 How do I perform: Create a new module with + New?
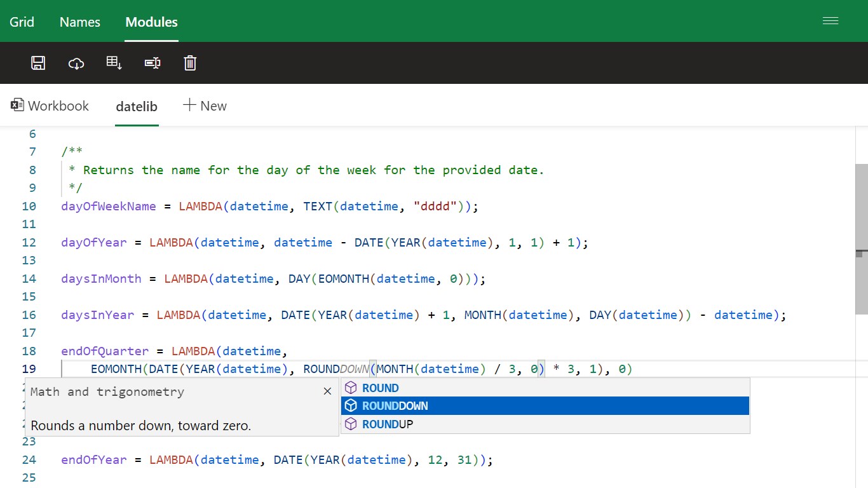205,106
